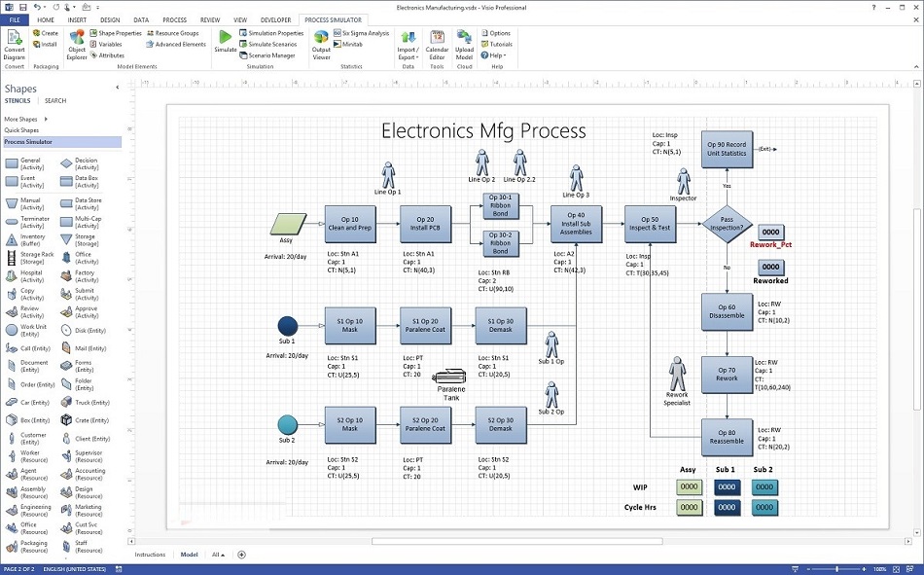
Task: Open Attributes in the ribbon
Action: (x=107, y=55)
